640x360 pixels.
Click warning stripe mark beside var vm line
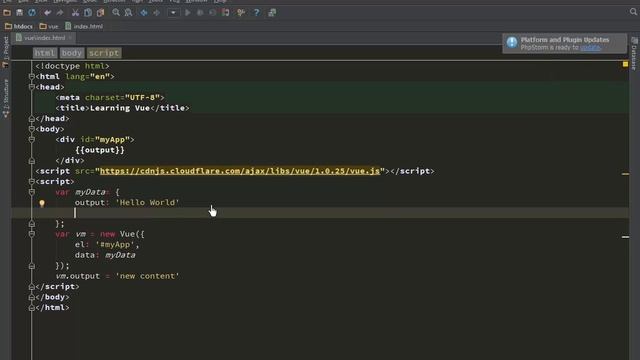(x=625, y=237)
